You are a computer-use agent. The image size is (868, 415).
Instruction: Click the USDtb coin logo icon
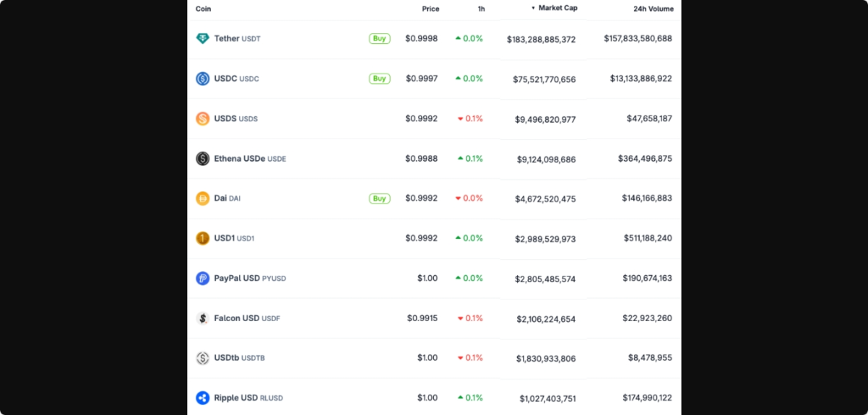pyautogui.click(x=203, y=358)
